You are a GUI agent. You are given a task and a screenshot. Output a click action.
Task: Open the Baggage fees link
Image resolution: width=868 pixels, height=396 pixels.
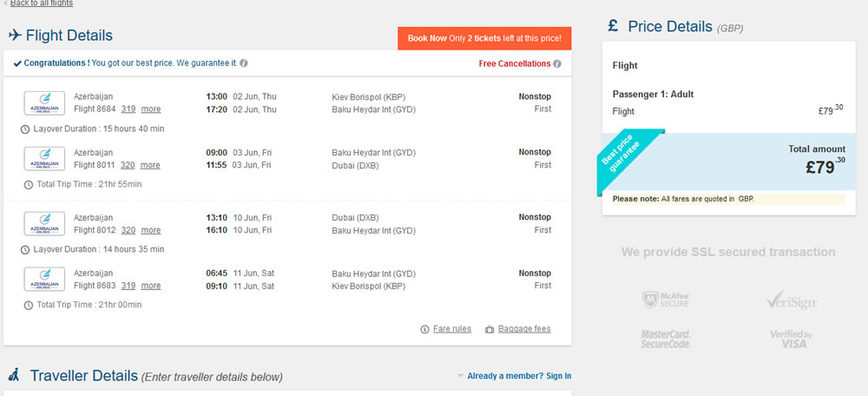point(523,329)
